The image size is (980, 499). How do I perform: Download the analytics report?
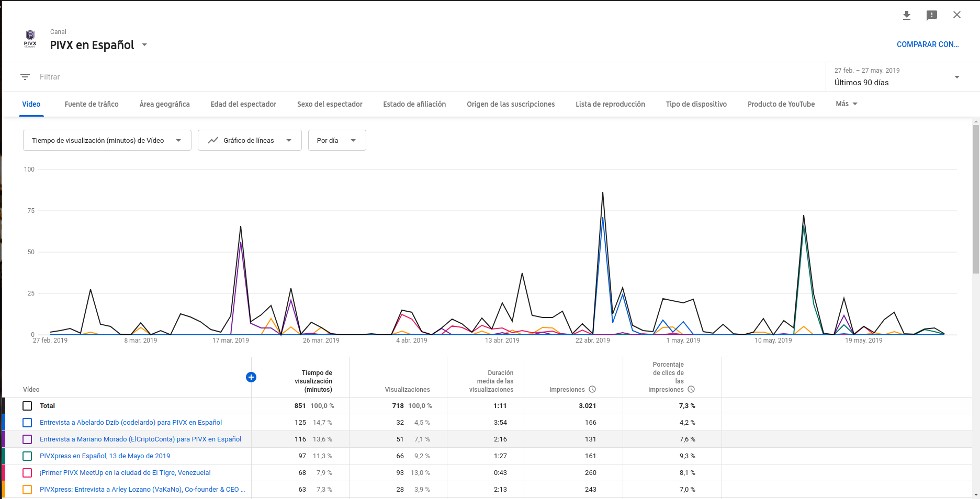point(907,15)
